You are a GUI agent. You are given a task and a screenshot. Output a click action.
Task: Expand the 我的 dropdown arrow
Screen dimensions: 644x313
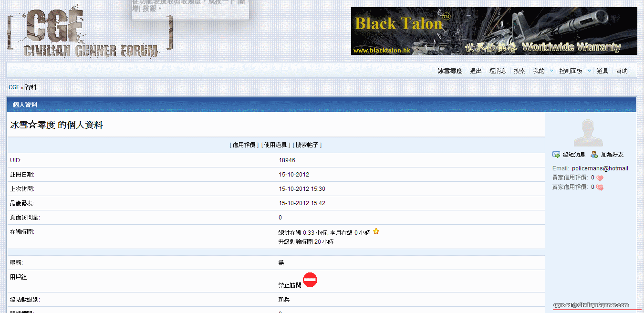click(x=551, y=71)
